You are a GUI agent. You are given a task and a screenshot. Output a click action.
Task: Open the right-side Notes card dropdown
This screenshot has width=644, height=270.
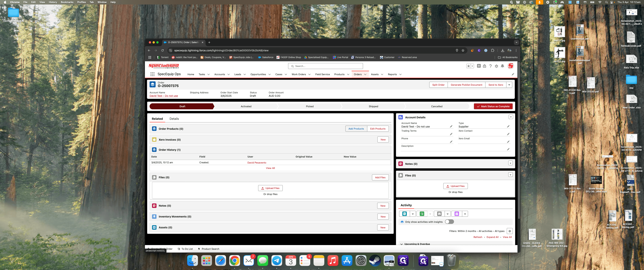[x=511, y=163]
